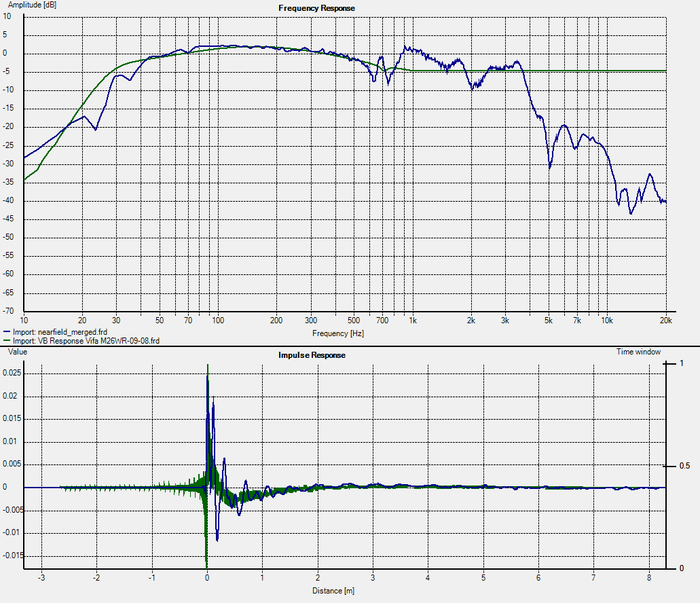Click the VB Response Vifa M26WR-09-08.frd legend entry
This screenshot has height=603, width=700.
86,341
